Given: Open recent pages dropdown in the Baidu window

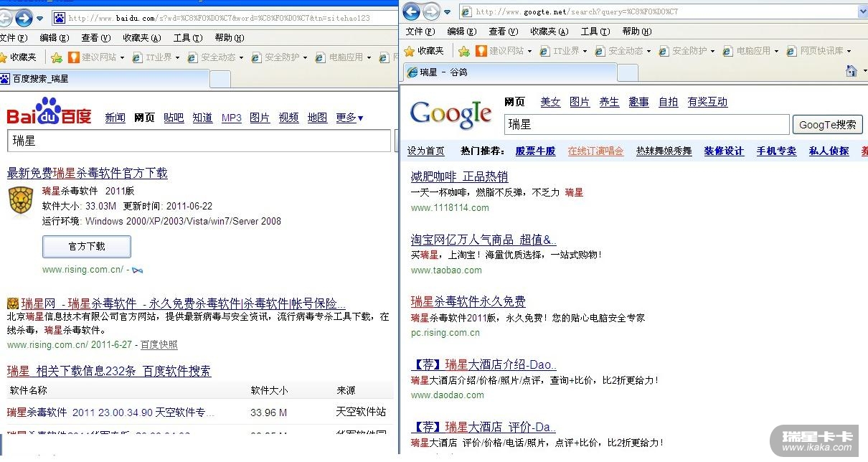Looking at the screenshot, I should [40, 18].
